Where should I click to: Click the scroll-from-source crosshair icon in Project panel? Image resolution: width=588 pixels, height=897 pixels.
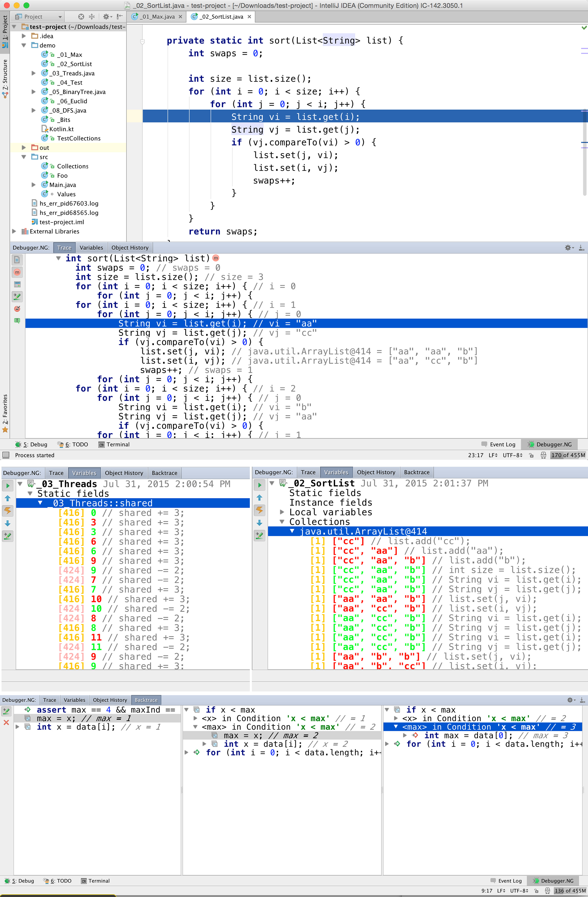81,17
